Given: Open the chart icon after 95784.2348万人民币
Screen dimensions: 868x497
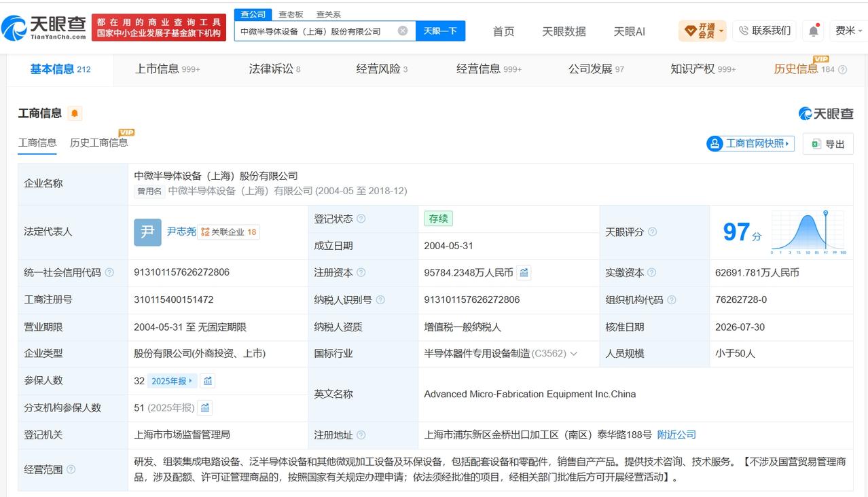Looking at the screenshot, I should (524, 273).
